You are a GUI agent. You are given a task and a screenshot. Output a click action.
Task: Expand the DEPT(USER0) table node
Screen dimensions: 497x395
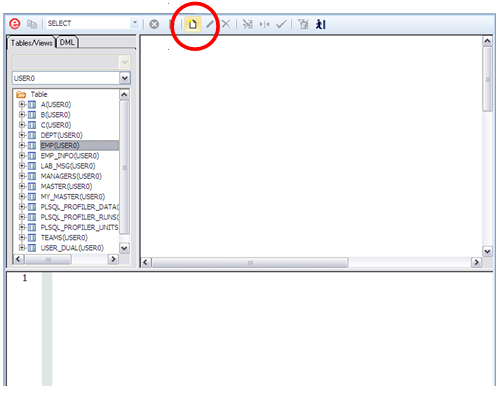[x=22, y=135]
